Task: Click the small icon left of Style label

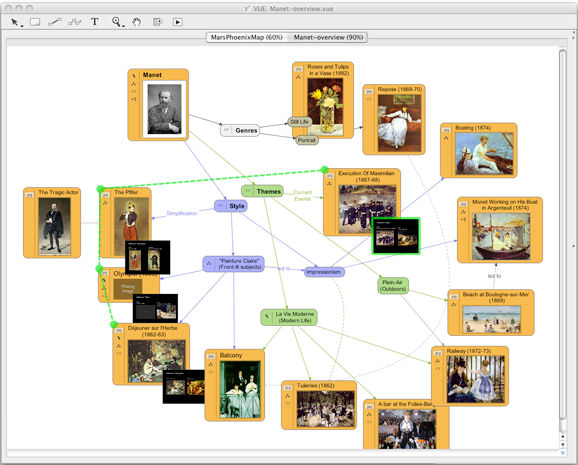Action: pos(221,206)
